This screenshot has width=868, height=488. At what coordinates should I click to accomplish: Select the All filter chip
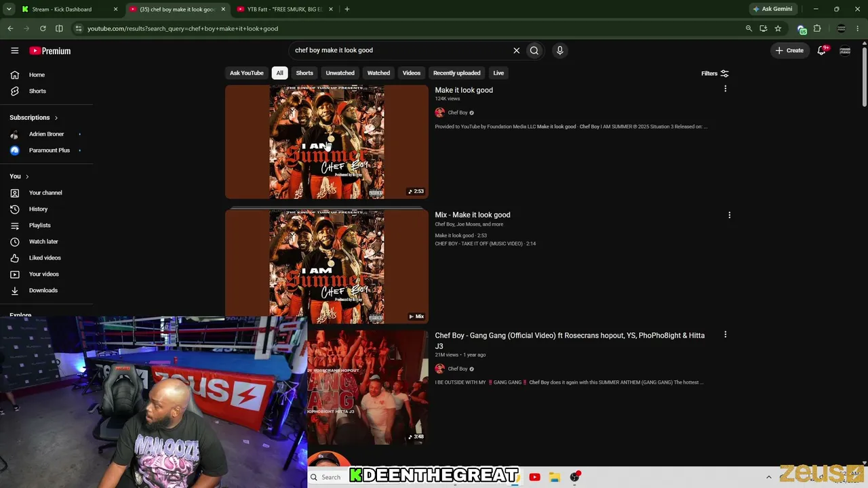(279, 73)
